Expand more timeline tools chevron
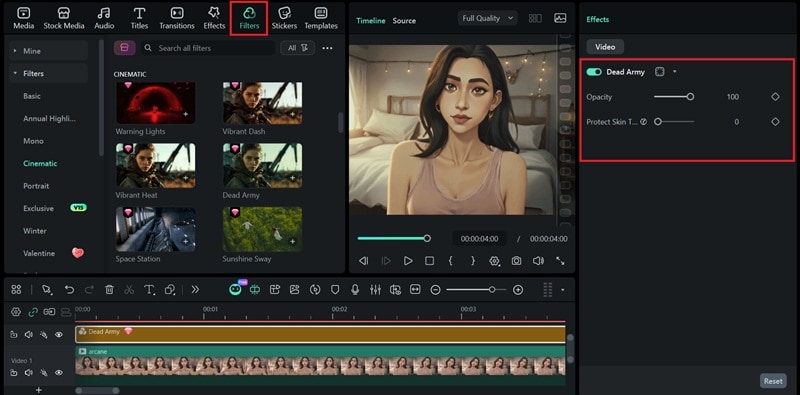 tap(195, 289)
